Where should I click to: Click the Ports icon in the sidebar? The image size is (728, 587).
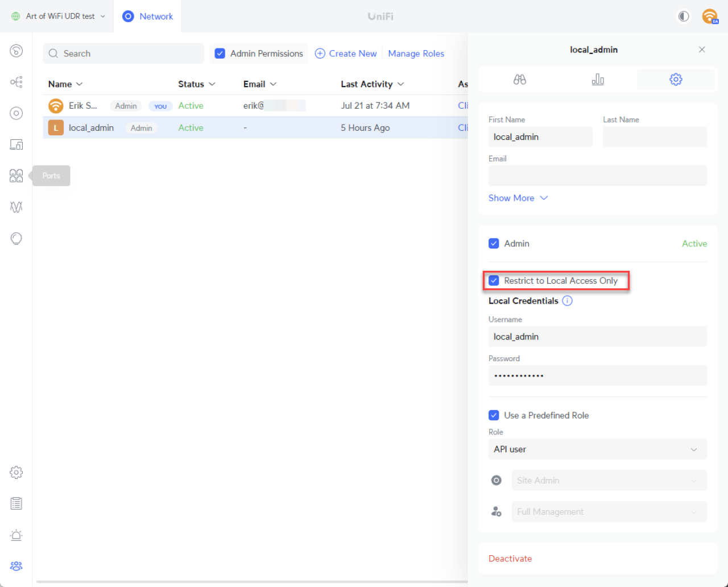(16, 176)
